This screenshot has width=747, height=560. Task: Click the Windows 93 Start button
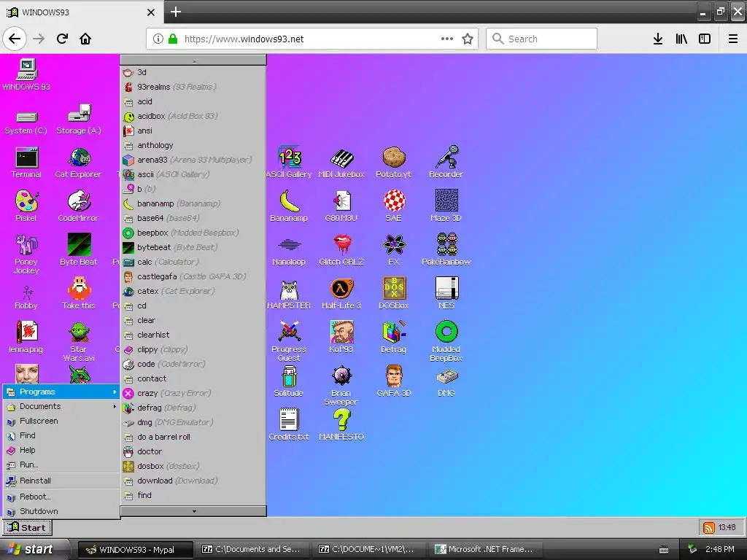pos(27,528)
